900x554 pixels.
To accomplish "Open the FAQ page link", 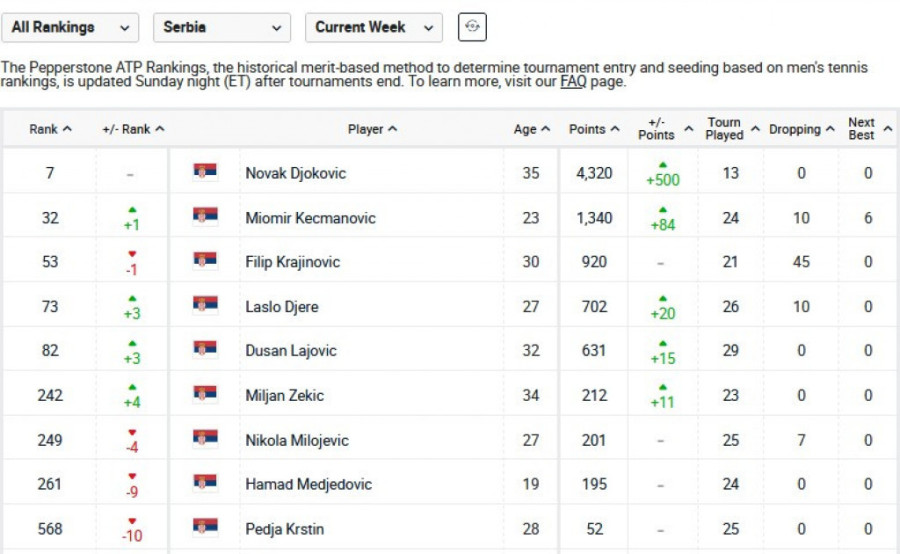I will (573, 82).
